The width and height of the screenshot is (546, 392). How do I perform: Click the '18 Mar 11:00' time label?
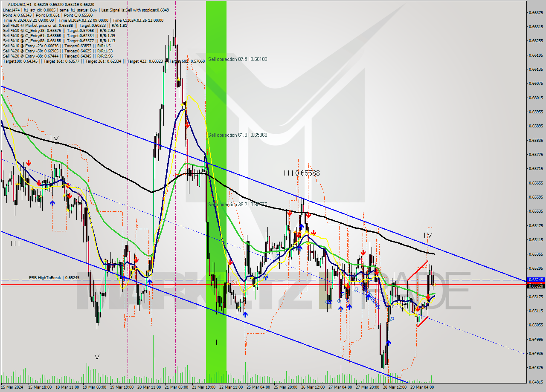[67, 387]
